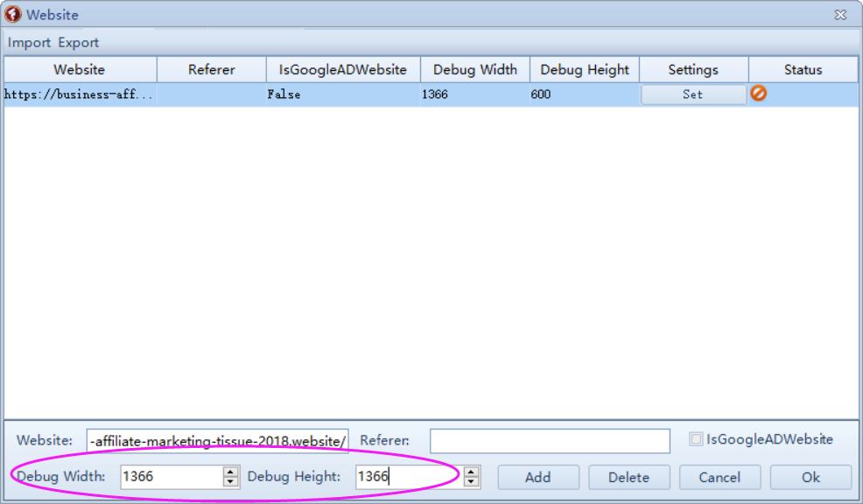Screen dimensions: 863x504
Task: Click the IsGoogleADWebsite column header
Action: [x=342, y=70]
